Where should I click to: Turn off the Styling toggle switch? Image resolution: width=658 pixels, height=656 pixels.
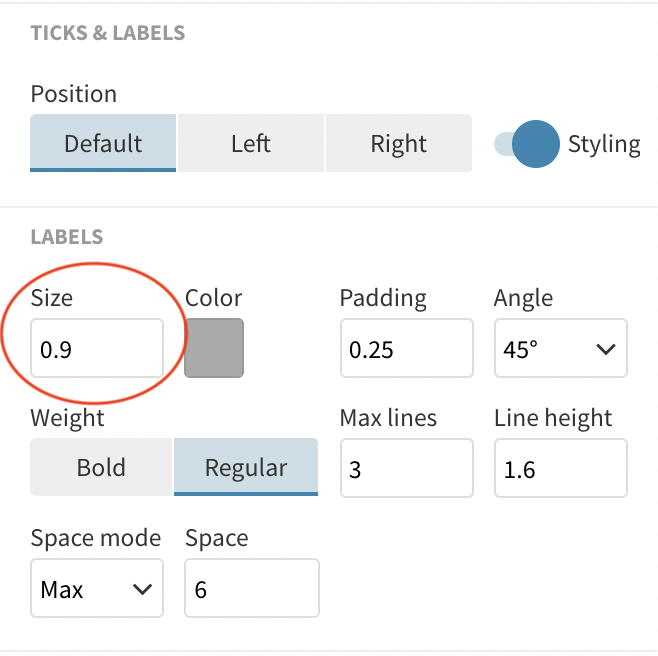(x=526, y=144)
